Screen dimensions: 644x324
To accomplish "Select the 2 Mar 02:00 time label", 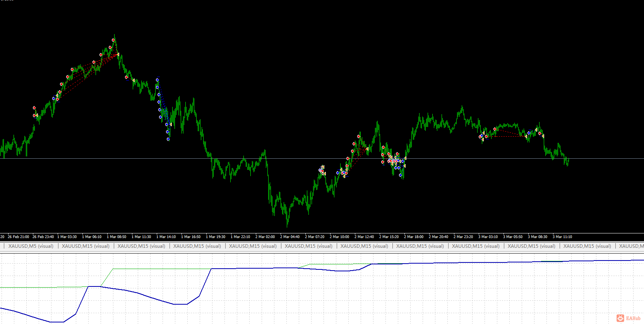I will click(265, 237).
